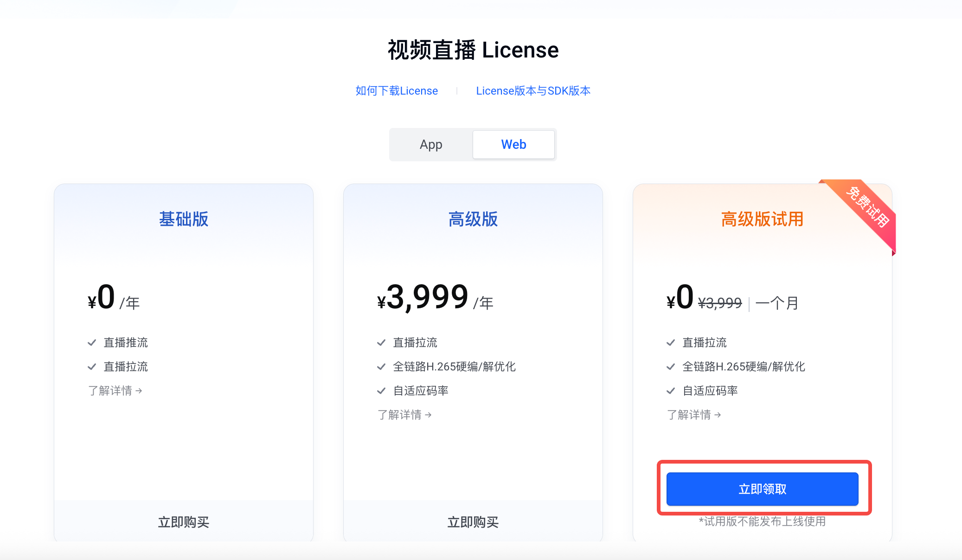962x560 pixels.
Task: Click 立即购买 under 基础版
Action: [x=184, y=522]
